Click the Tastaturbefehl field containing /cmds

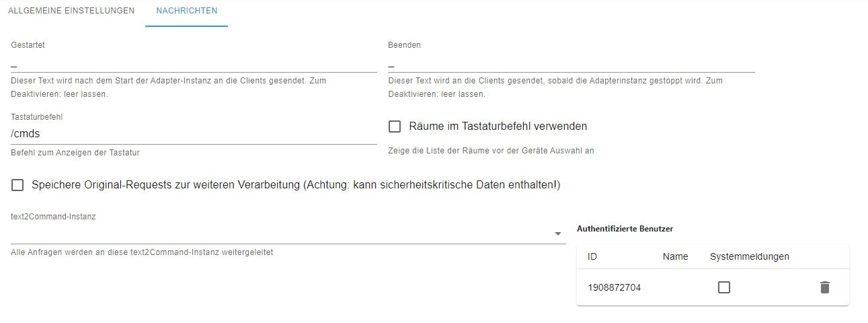(194, 134)
